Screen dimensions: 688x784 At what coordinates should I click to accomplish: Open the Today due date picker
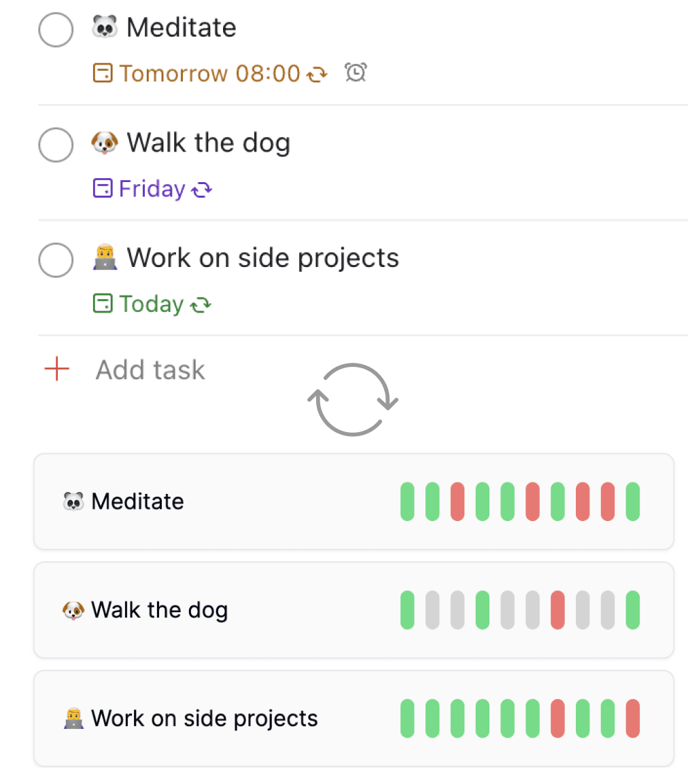coord(151,304)
